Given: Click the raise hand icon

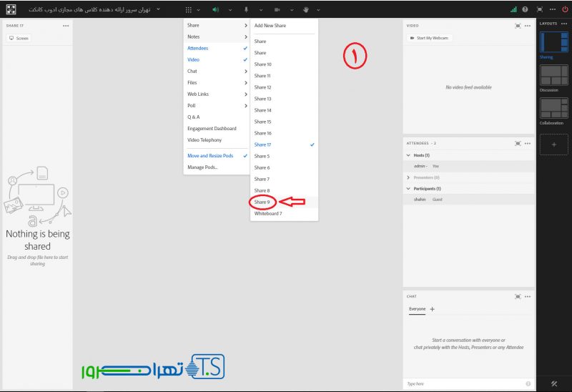Looking at the screenshot, I should 307,10.
